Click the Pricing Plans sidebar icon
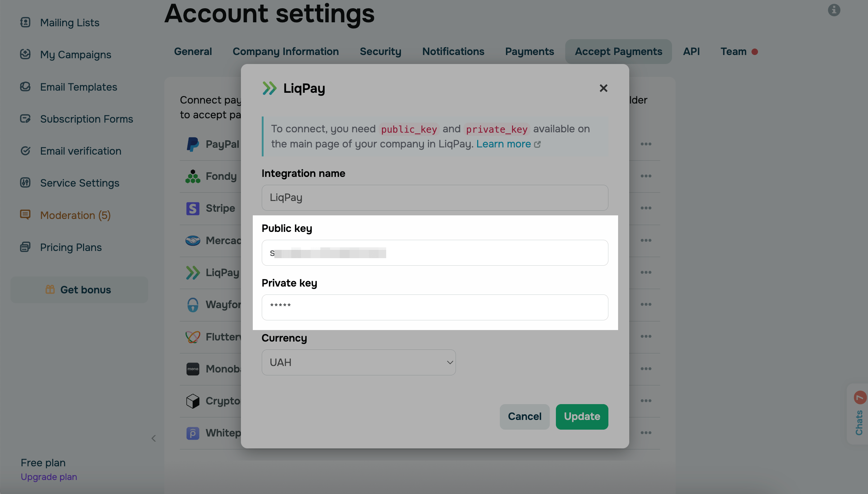Viewport: 868px width, 494px height. 25,247
